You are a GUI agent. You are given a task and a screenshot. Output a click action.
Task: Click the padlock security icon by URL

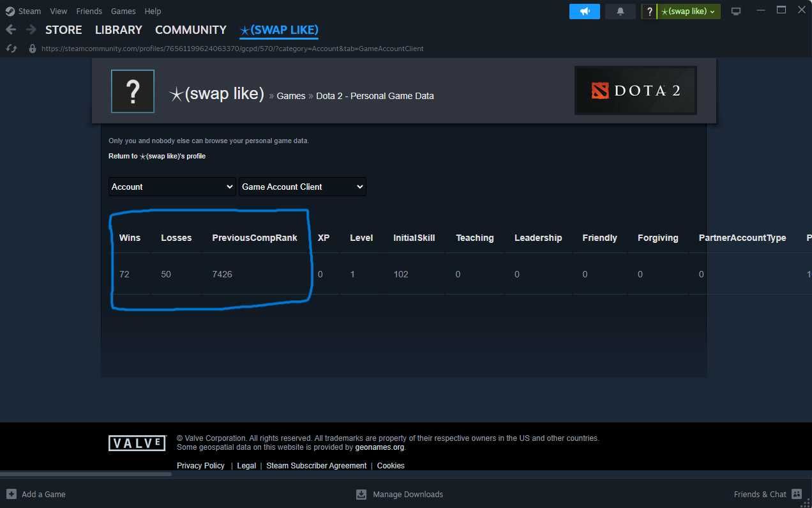(x=33, y=49)
